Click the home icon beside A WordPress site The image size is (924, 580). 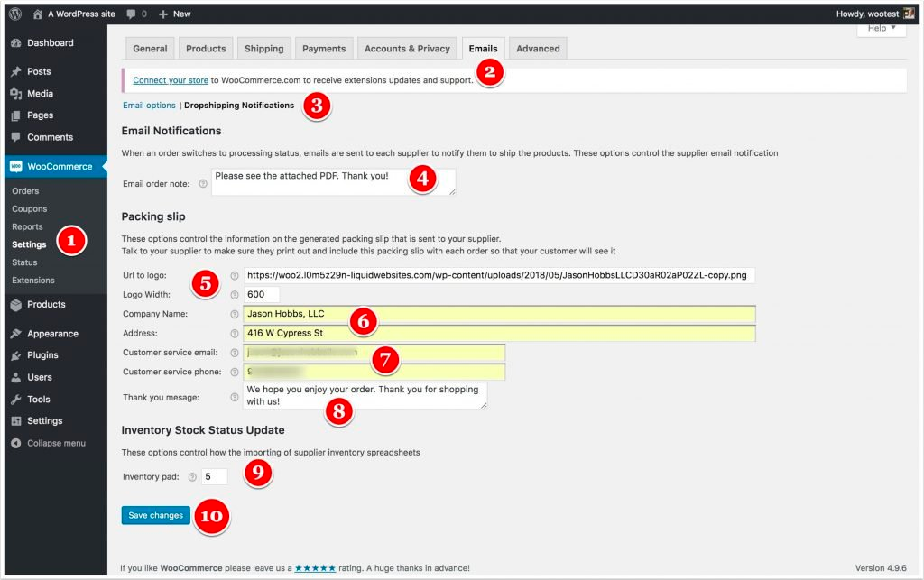38,14
